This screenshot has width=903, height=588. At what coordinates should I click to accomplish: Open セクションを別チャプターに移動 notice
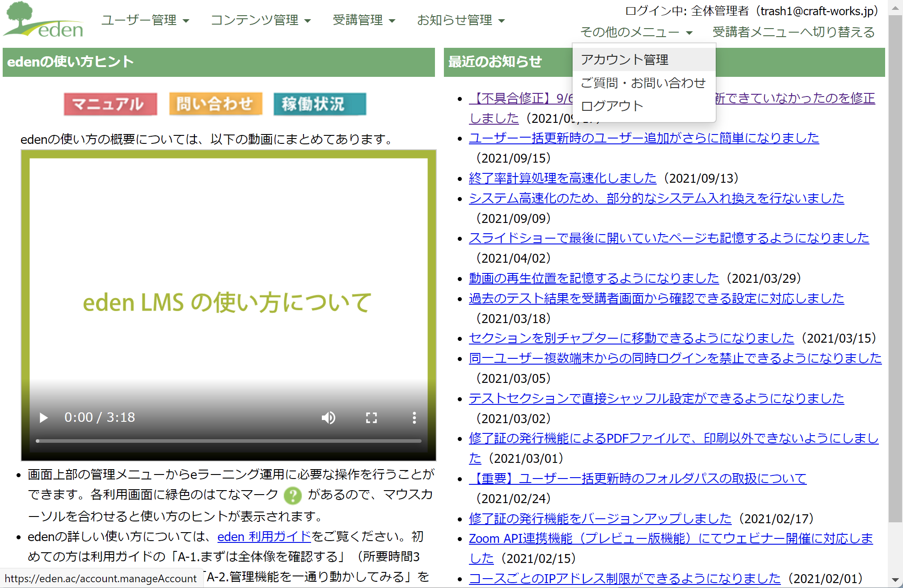(631, 338)
